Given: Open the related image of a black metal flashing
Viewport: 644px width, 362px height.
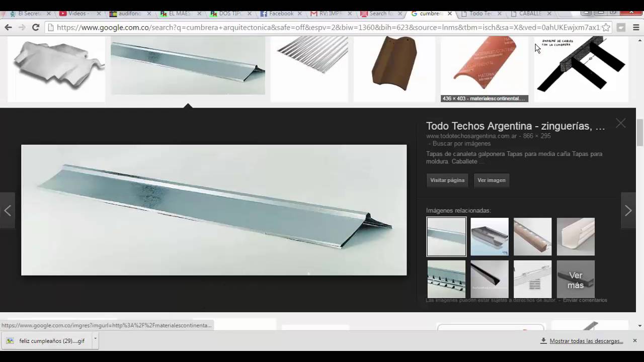Looking at the screenshot, I should click(490, 279).
